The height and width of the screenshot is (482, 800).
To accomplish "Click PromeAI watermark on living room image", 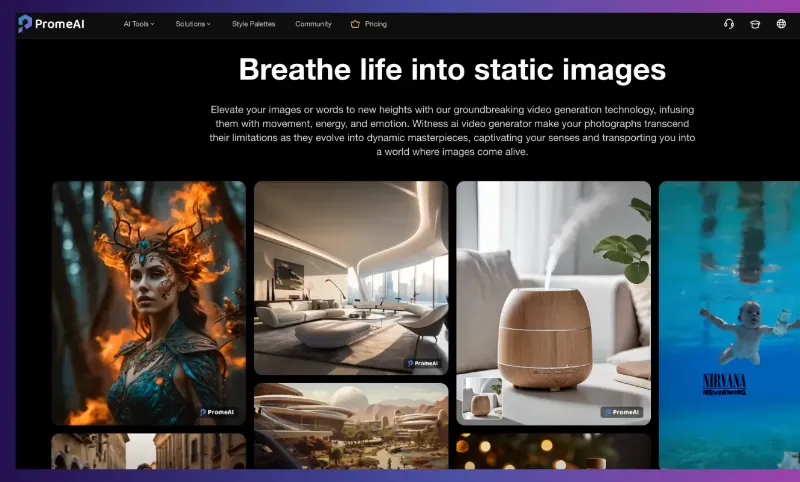I will point(421,363).
